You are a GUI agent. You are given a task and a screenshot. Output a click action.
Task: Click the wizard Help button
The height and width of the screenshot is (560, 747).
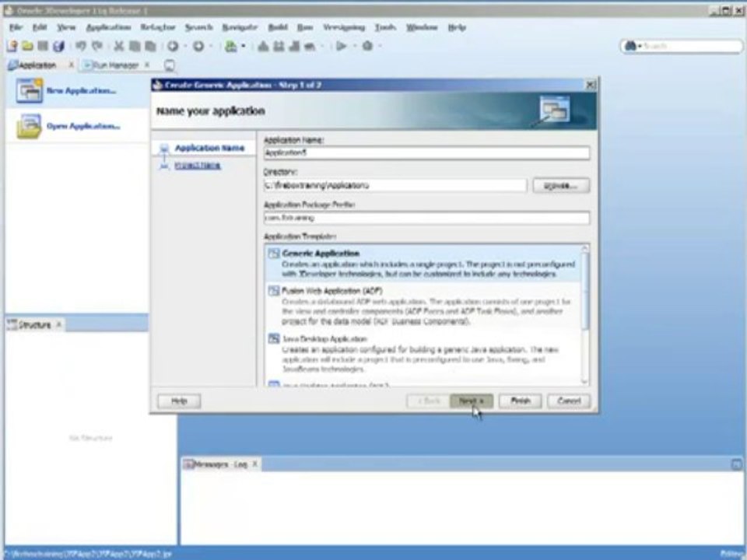[x=179, y=401]
